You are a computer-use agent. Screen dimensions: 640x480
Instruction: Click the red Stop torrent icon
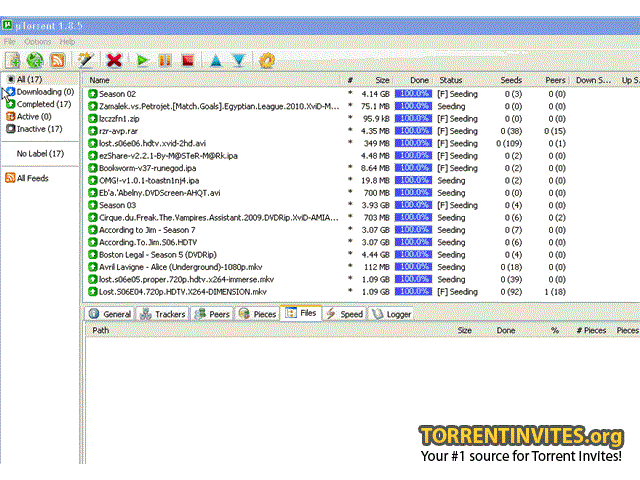tap(188, 60)
